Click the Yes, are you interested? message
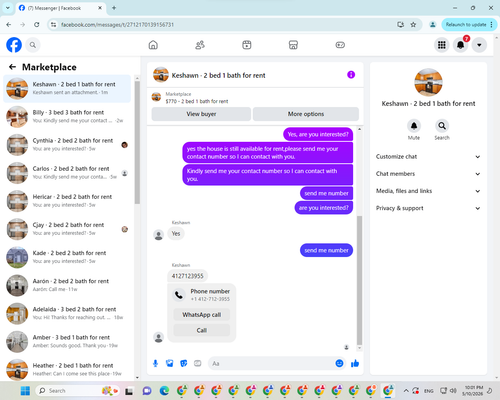500x400 pixels. [318, 134]
